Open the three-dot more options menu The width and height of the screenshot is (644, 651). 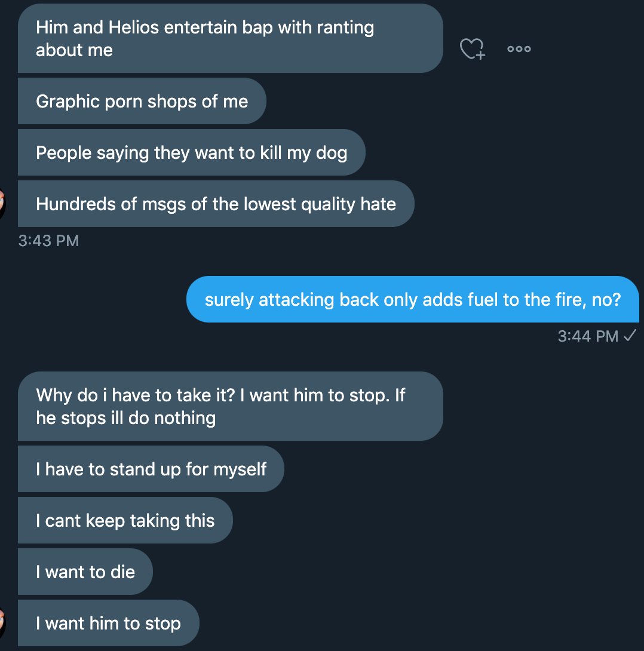519,50
